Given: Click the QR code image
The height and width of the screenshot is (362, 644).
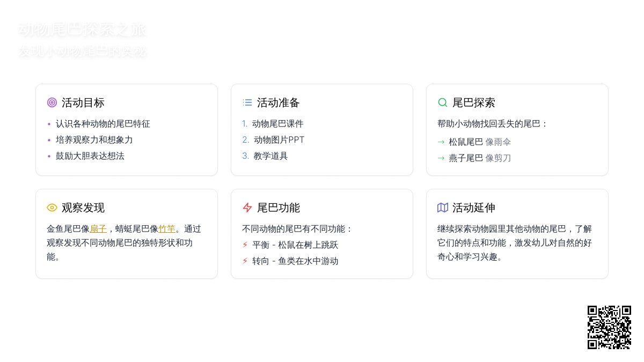Looking at the screenshot, I should (609, 327).
